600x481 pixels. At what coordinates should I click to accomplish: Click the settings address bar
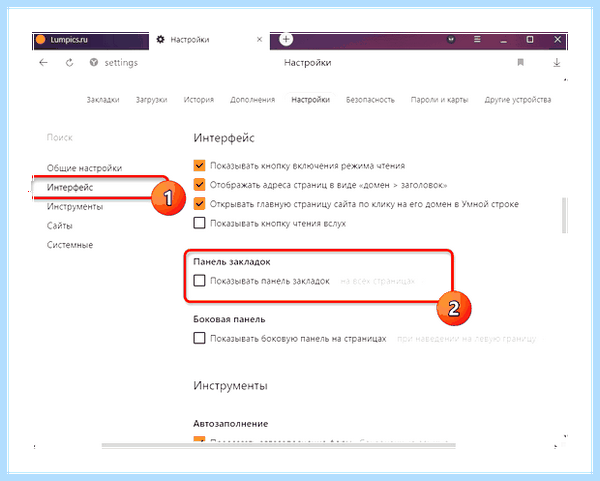point(121,62)
